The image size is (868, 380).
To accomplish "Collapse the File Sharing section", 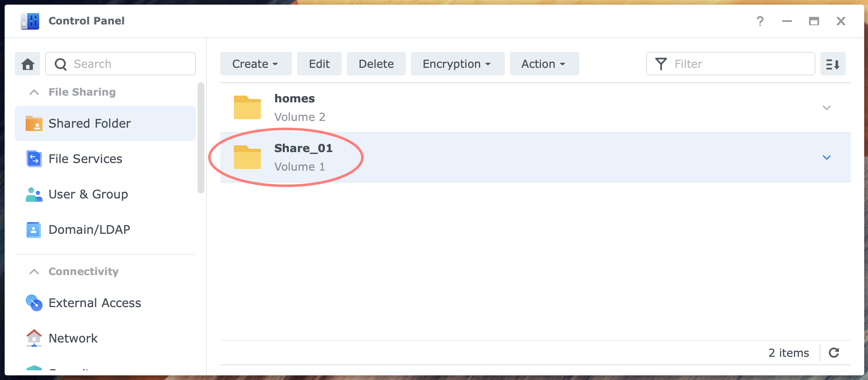I will click(x=34, y=92).
